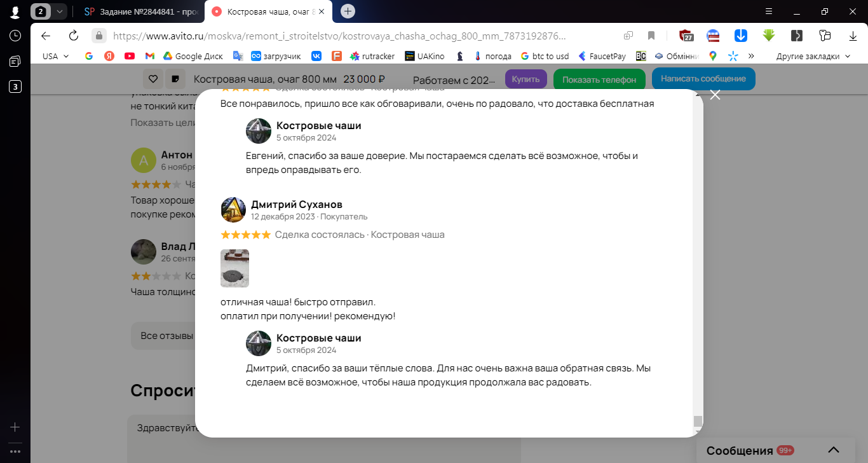Image resolution: width=868 pixels, height=463 pixels.
Task: Open the chess knight bookmark icon
Action: tap(460, 56)
